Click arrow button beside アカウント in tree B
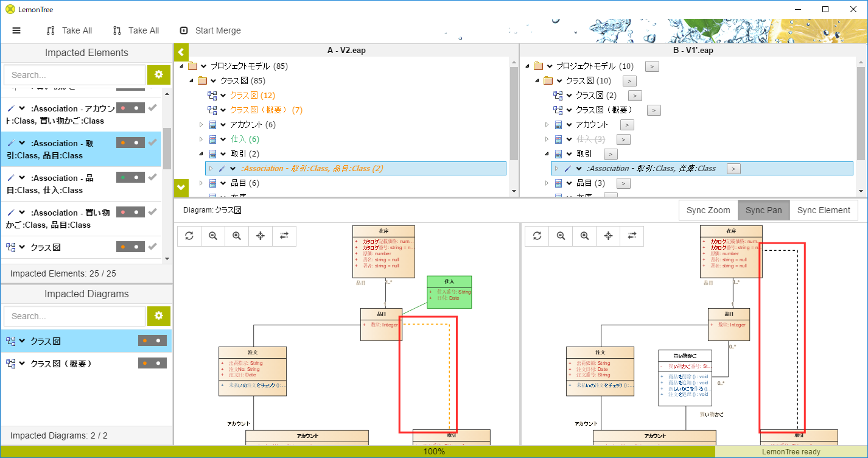The height and width of the screenshot is (458, 868). (x=627, y=125)
